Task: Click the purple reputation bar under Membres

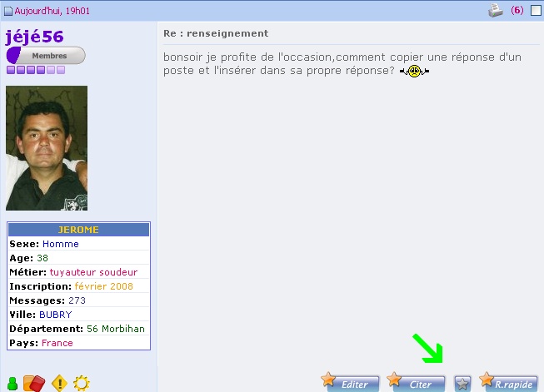Action: coord(36,71)
